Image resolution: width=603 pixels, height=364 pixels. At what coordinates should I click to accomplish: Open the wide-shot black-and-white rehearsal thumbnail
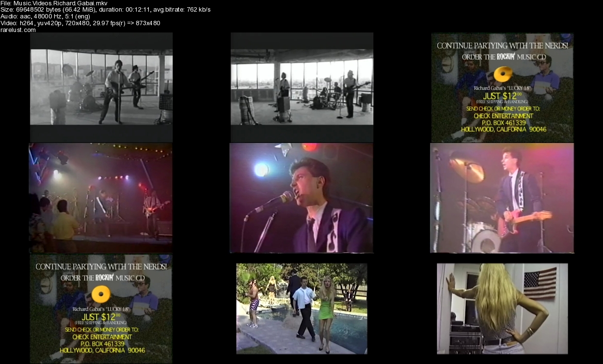(x=301, y=87)
